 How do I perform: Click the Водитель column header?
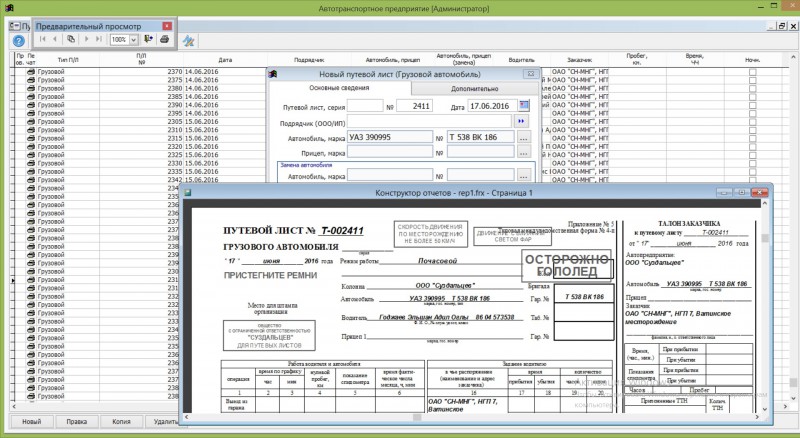point(521,60)
